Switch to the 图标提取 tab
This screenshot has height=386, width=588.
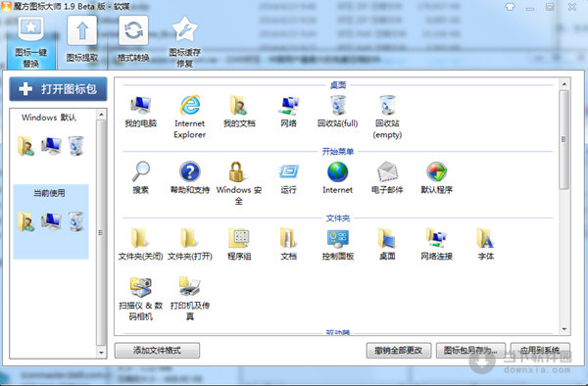pos(82,39)
